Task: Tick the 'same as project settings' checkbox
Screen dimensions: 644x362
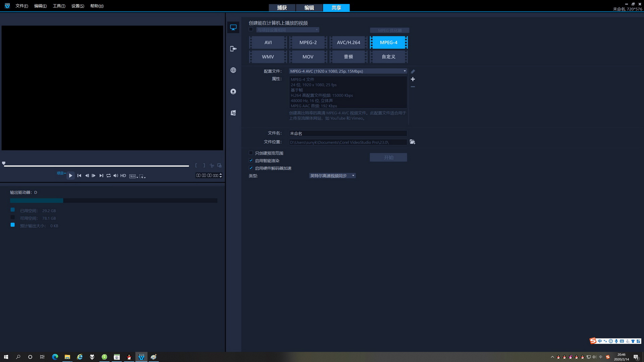Action: (251, 29)
